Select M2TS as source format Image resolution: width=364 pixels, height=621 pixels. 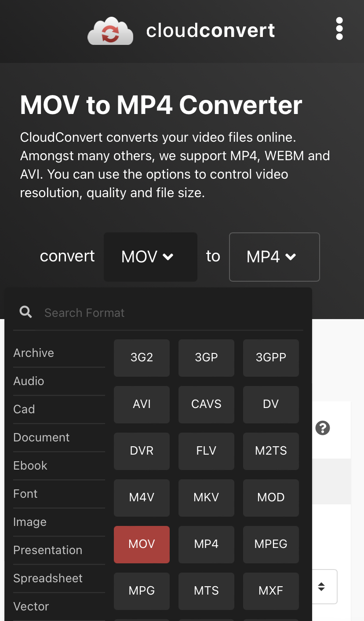click(x=271, y=451)
